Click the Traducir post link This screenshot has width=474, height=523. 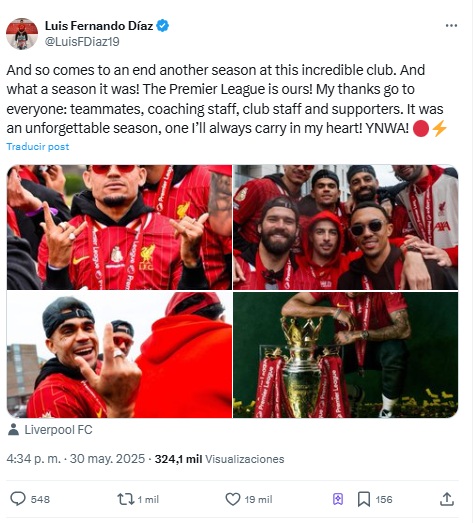38,147
